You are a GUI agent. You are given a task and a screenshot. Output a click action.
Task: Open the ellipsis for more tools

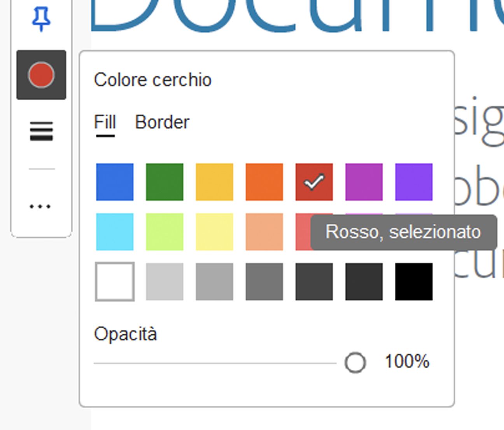coord(41,206)
